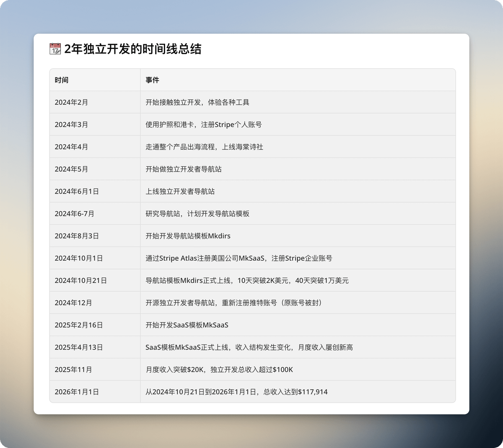Click the calendar emoji icon in the title
Image resolution: width=503 pixels, height=448 pixels.
[55, 49]
